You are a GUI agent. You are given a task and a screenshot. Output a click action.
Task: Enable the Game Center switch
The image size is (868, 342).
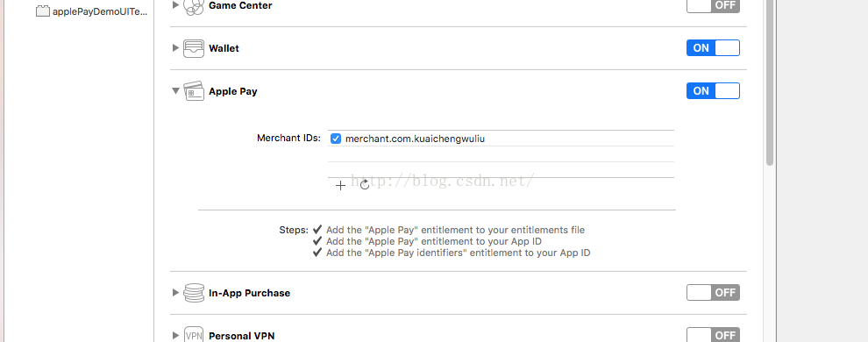713,5
